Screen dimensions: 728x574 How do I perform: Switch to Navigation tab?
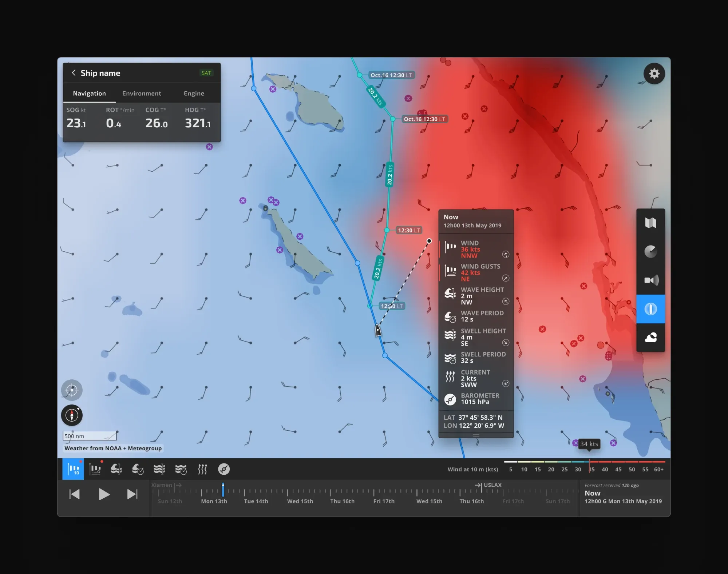[89, 93]
